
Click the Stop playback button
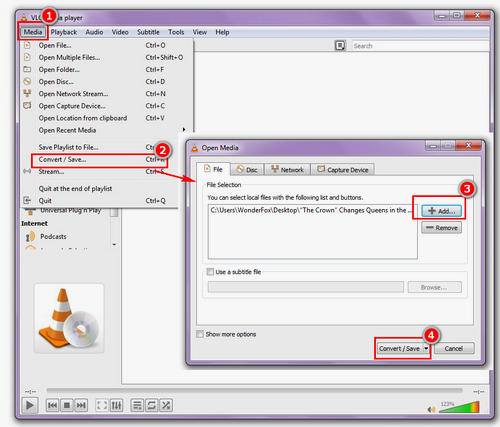(67, 405)
